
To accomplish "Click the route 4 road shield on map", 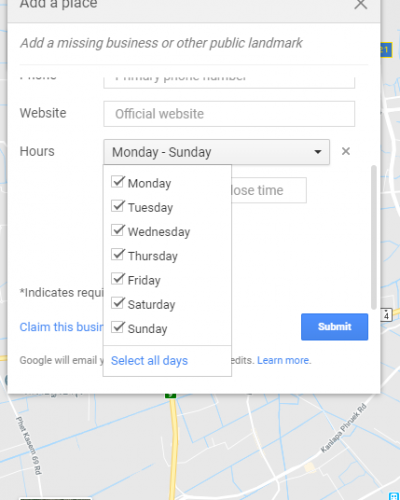I will click(386, 315).
